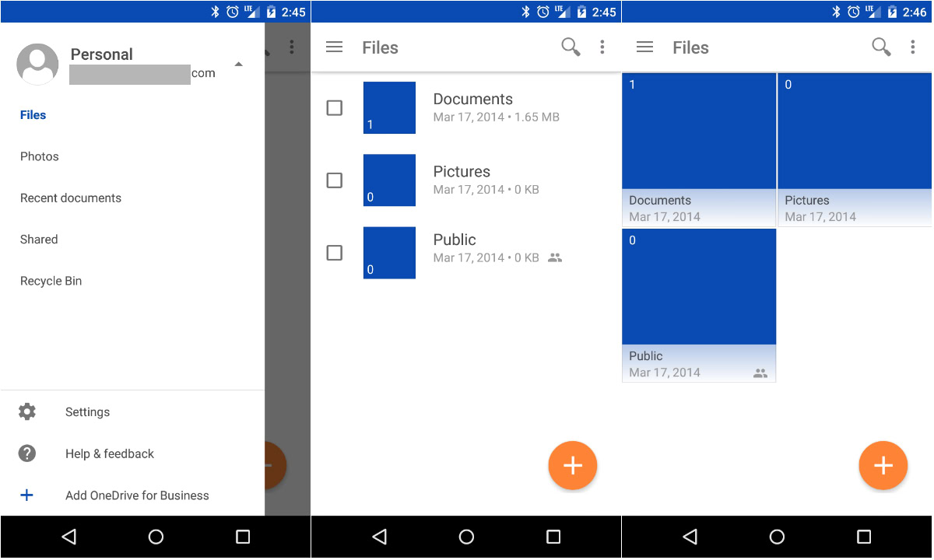Tap Files title in list view toolbar

[x=380, y=48]
